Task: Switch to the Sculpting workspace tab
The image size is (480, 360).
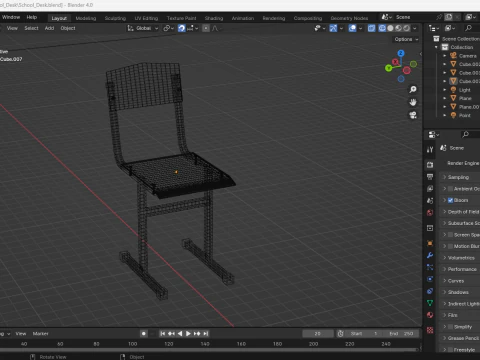Action: coord(115,18)
